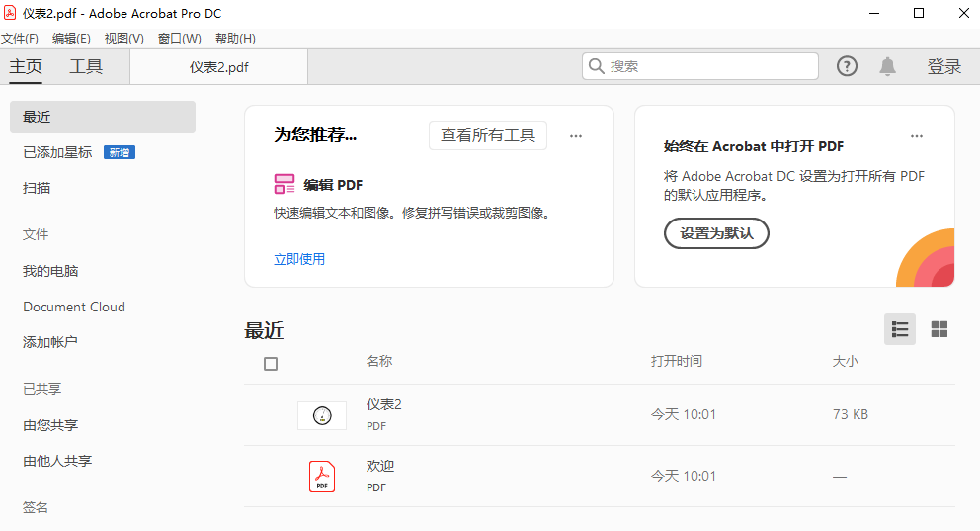Click the 查看所有工具 button
The width and height of the screenshot is (980, 531).
click(x=487, y=135)
